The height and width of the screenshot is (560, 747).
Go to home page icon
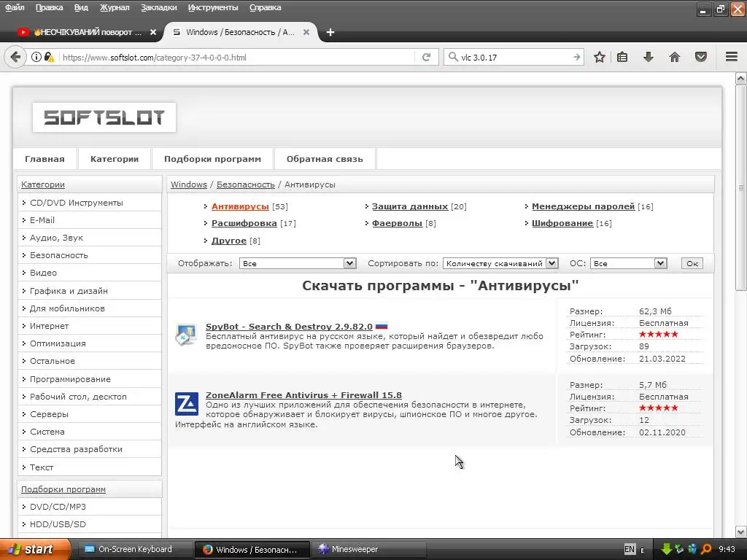click(x=675, y=57)
